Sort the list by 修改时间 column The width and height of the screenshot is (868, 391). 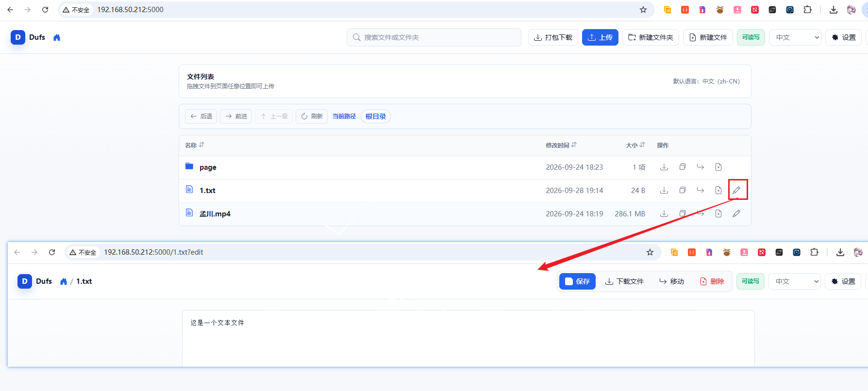(x=561, y=145)
